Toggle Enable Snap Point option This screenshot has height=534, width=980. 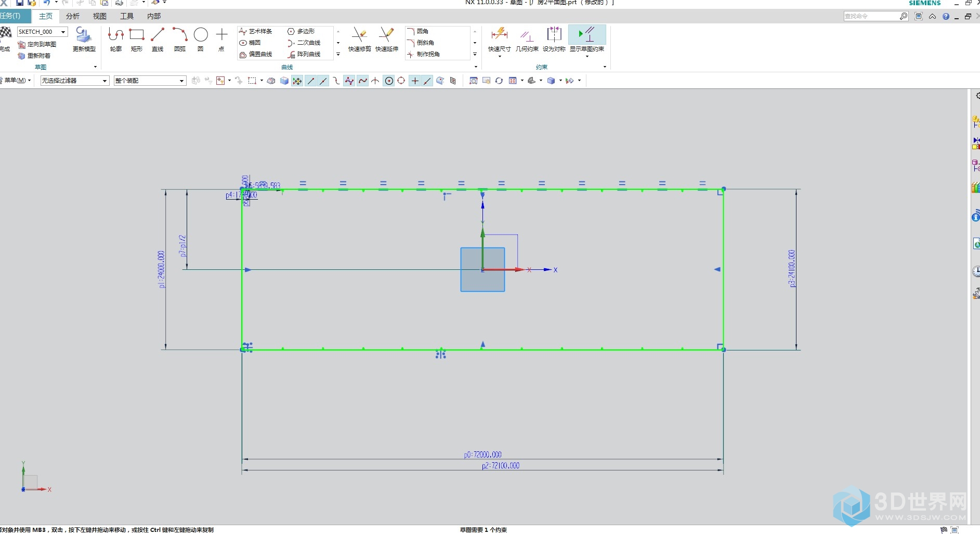[x=297, y=81]
